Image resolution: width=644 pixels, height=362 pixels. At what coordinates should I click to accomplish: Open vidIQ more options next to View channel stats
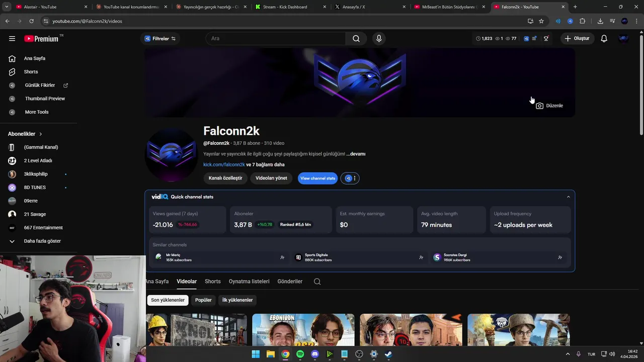(x=350, y=178)
